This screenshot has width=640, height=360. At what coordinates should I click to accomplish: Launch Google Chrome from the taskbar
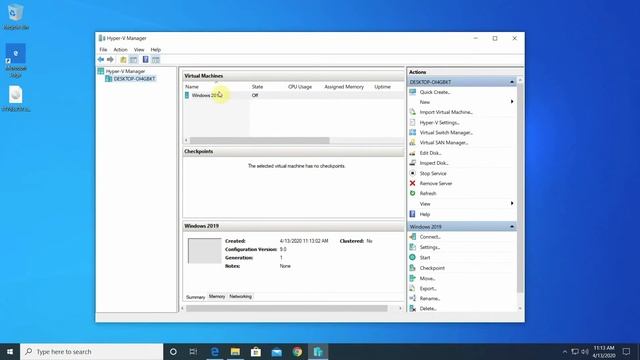298,351
